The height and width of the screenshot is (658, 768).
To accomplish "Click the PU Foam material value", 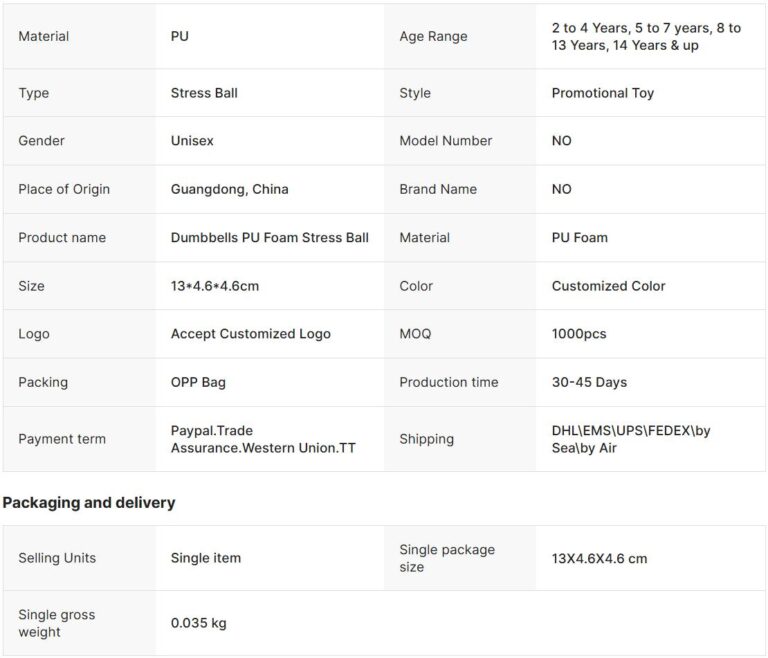I will coord(580,237).
